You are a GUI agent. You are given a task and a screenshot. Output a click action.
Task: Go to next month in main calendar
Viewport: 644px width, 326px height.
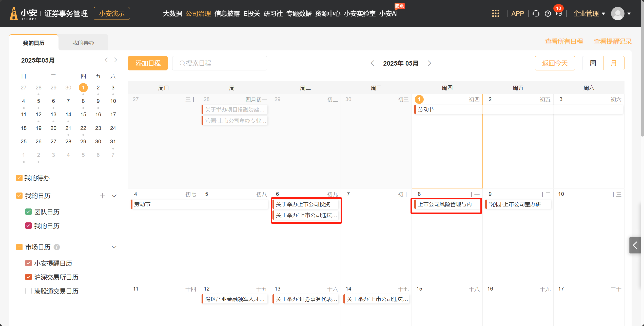pos(430,63)
